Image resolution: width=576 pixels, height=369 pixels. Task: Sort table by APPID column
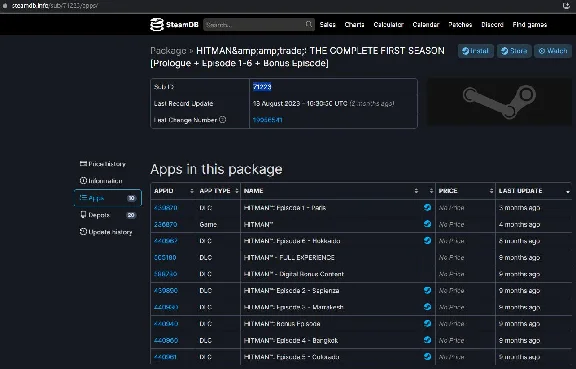[173, 191]
